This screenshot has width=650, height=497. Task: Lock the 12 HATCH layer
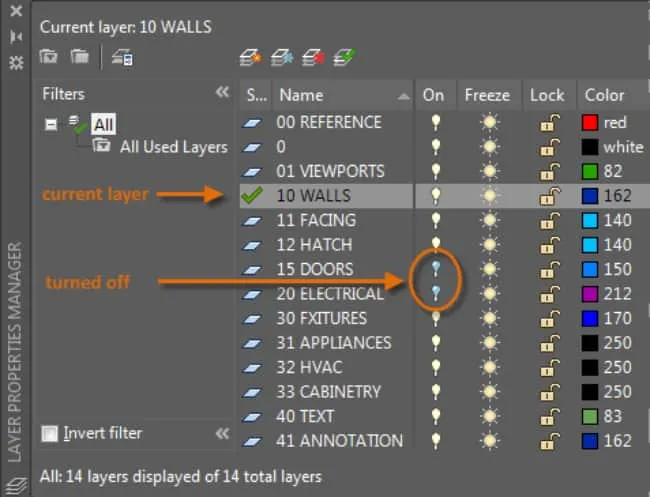[549, 245]
